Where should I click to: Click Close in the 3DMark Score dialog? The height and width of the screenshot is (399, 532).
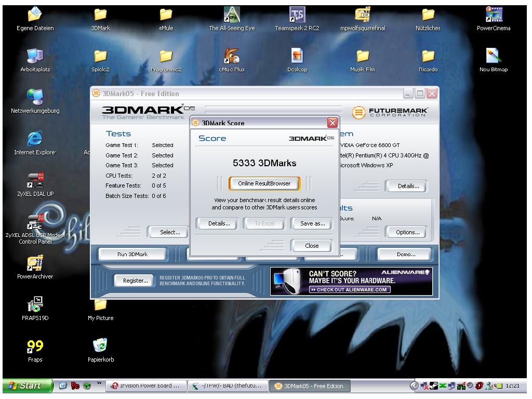coord(312,246)
